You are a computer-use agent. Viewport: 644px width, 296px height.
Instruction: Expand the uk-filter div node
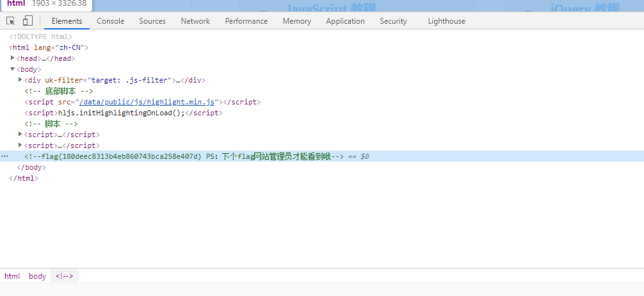pyautogui.click(x=20, y=79)
